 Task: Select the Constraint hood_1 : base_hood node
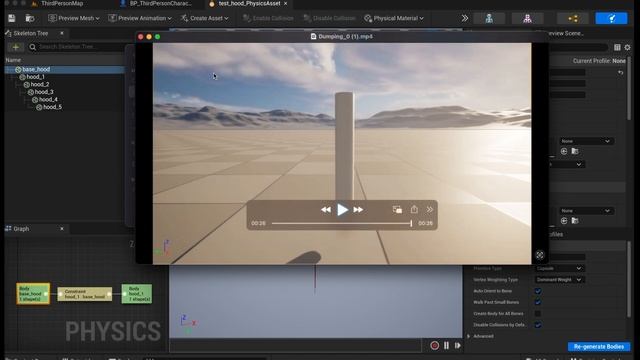pos(84,294)
